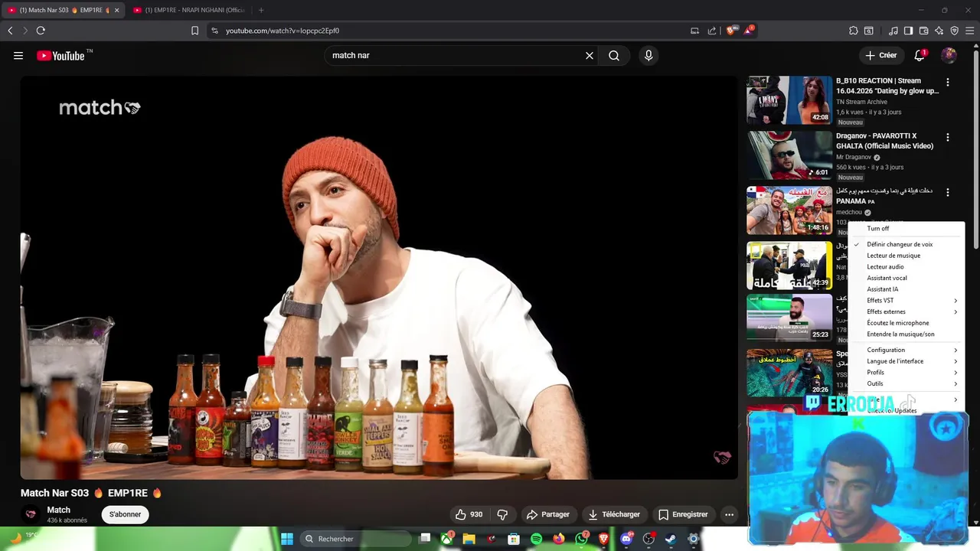Open Leo AI sparkle icon
Image resolution: width=980 pixels, height=551 pixels.
pyautogui.click(x=939, y=31)
